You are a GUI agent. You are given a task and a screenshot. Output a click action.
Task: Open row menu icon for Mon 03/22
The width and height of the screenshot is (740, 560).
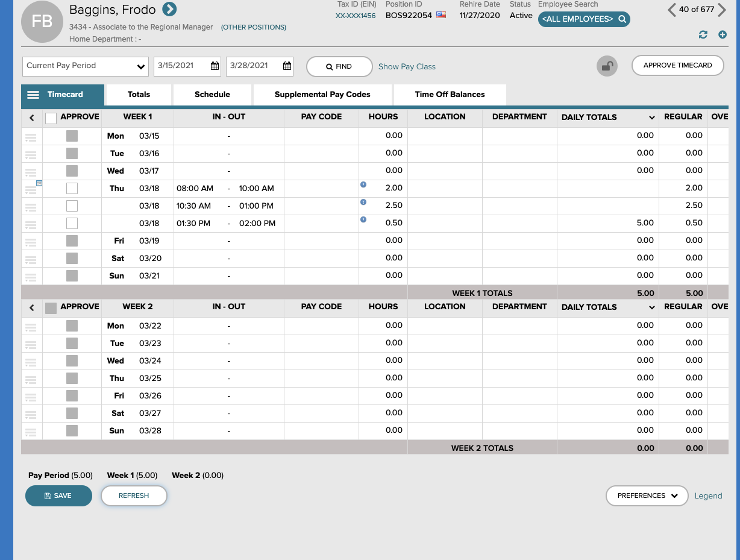tap(31, 327)
